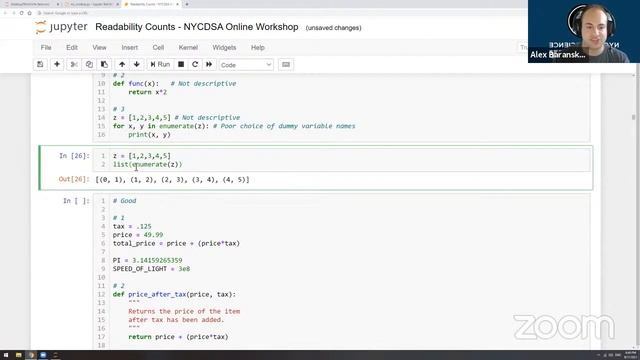Image resolution: width=640 pixels, height=360 pixels.
Task: Cut the selected cell with the scissors icon
Action: click(74, 64)
